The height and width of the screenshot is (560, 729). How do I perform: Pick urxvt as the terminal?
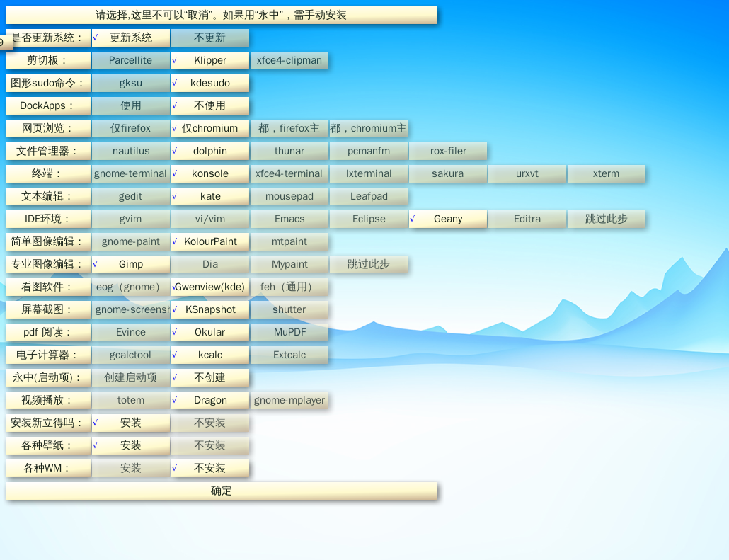pos(527,174)
